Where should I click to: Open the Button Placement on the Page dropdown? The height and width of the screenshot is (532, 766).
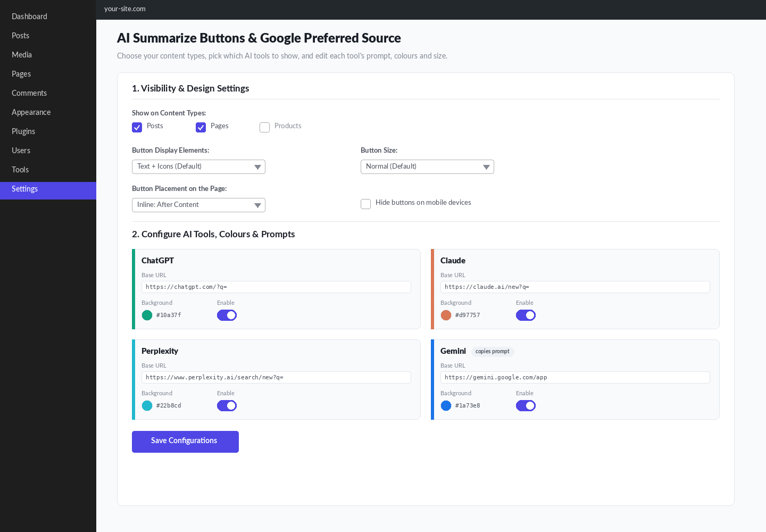point(198,205)
